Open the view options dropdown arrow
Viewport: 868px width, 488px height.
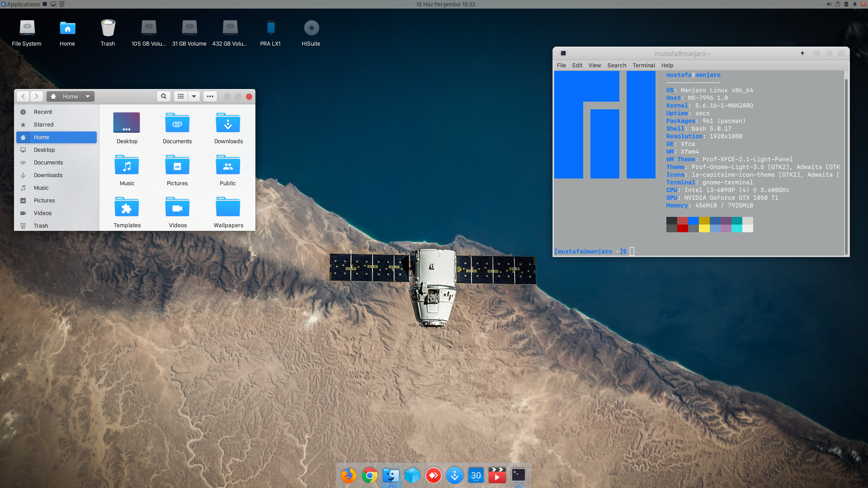[x=194, y=96]
